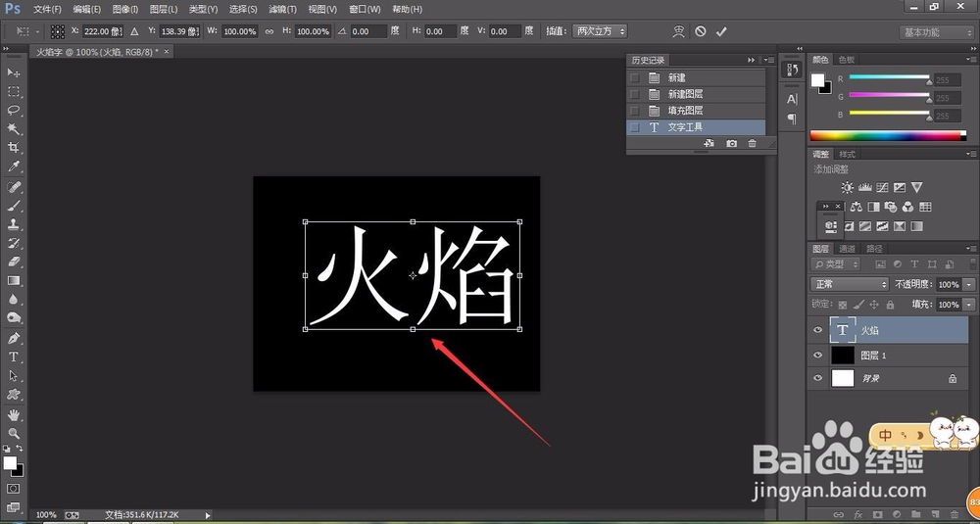The height and width of the screenshot is (524, 980).
Task: Select the Hand tool
Action: [13, 414]
